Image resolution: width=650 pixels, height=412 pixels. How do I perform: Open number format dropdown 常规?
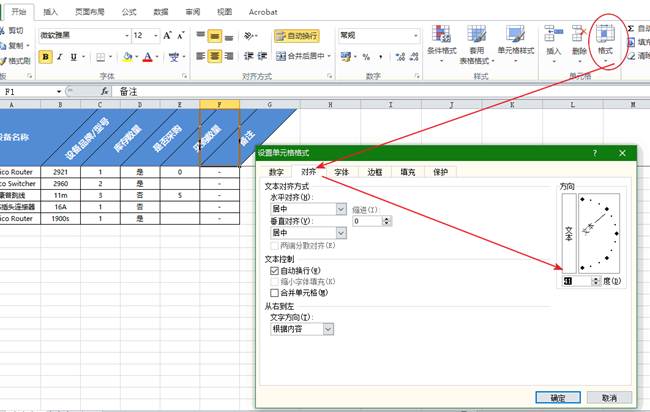415,36
